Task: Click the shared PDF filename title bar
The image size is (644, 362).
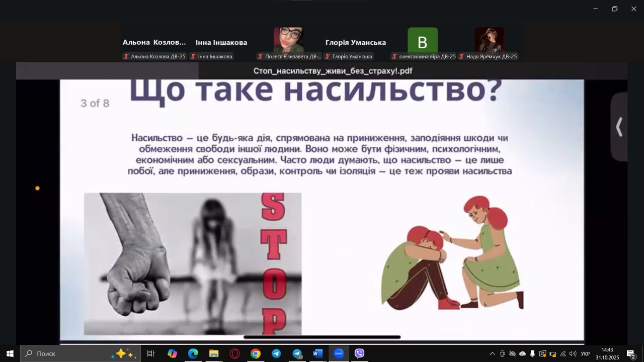Action: (333, 71)
